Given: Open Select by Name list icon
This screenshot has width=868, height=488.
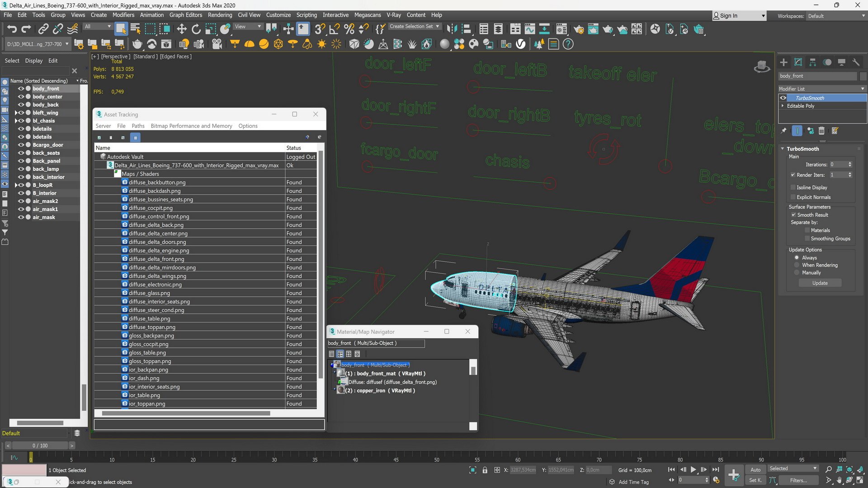Looking at the screenshot, I should 135,29.
